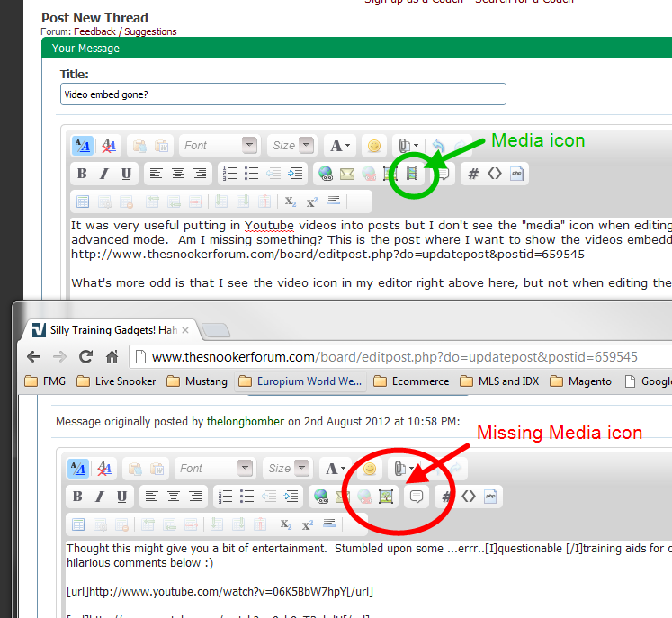Click the browser Home button
The width and height of the screenshot is (672, 618).
tap(112, 356)
